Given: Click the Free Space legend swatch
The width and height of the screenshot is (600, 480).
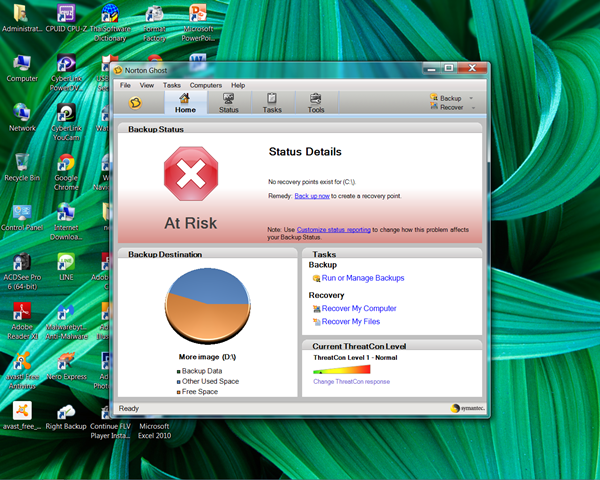Looking at the screenshot, I should (178, 392).
